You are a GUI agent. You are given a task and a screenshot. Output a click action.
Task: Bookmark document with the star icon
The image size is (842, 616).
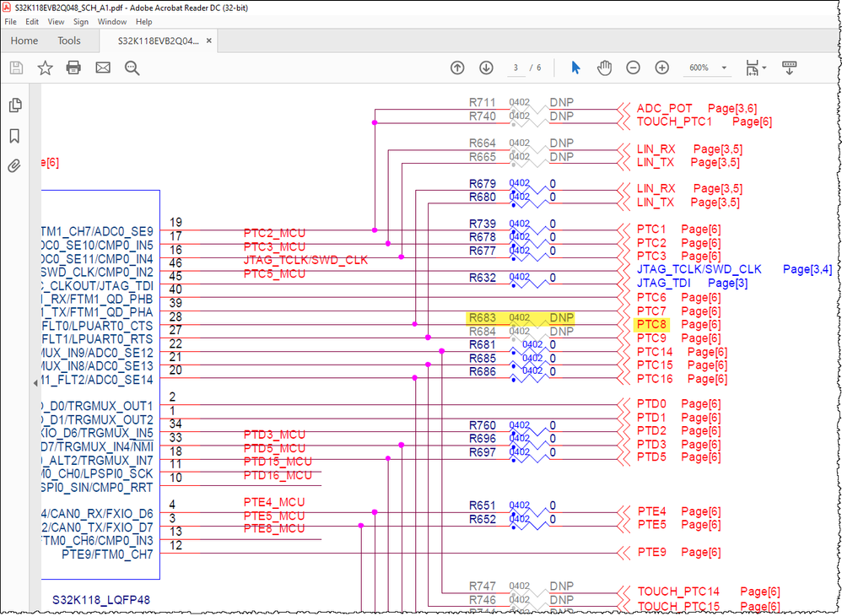click(x=45, y=68)
